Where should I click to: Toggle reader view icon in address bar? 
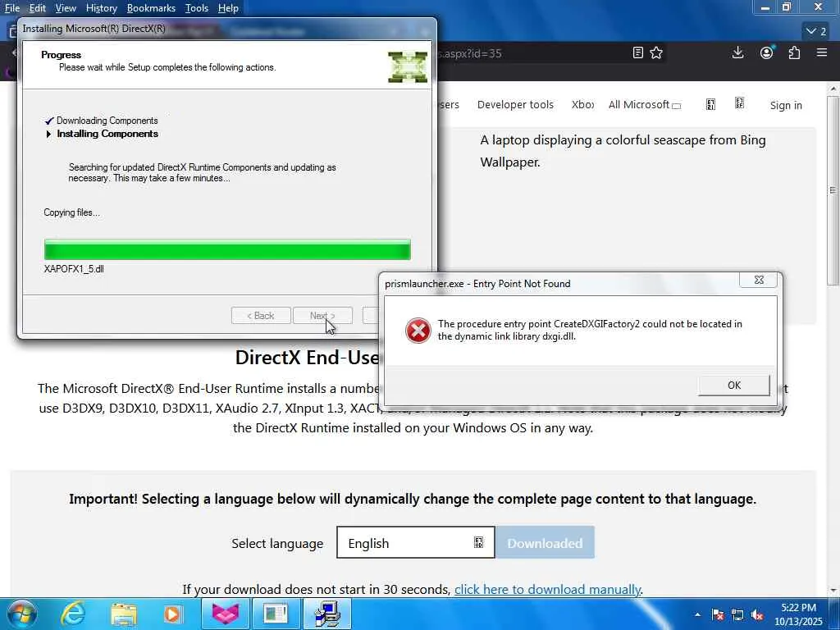pos(637,52)
